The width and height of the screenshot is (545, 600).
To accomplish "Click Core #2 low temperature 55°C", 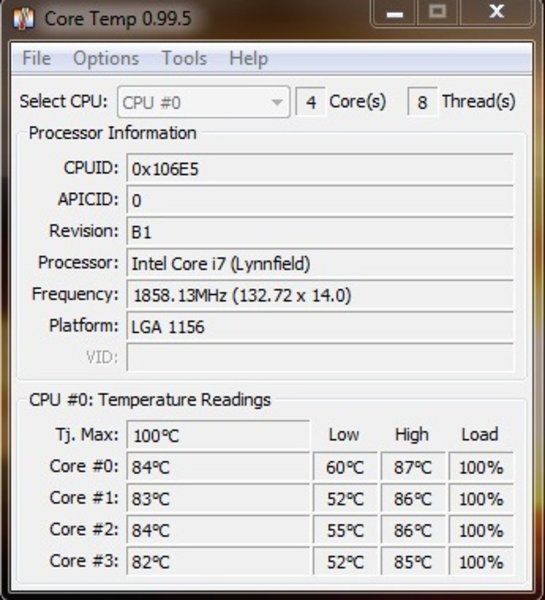I will tap(345, 530).
